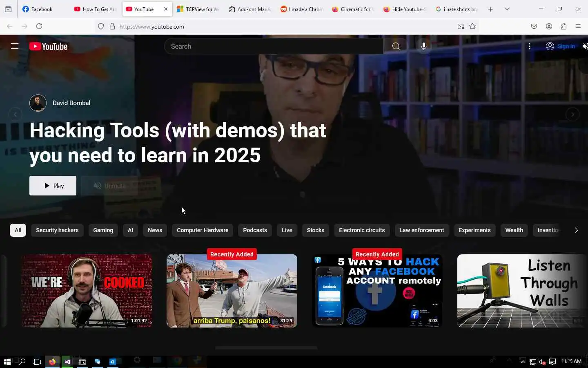Click the search magnifier button on YouTube

[x=396, y=46]
